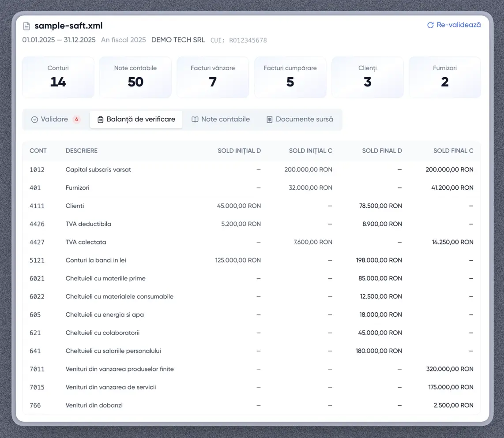Open the Documente sursă tab
Viewport: 504px width, 438px height.
pyautogui.click(x=304, y=120)
